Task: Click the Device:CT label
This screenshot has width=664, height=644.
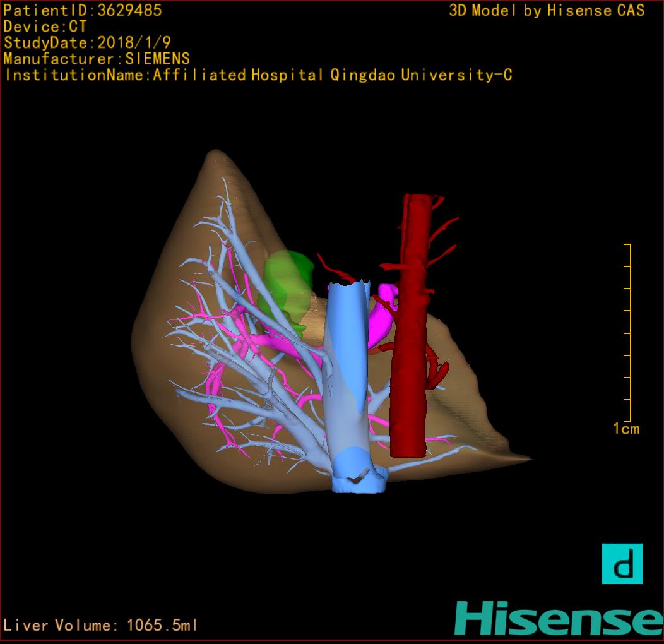Action: pyautogui.click(x=45, y=27)
